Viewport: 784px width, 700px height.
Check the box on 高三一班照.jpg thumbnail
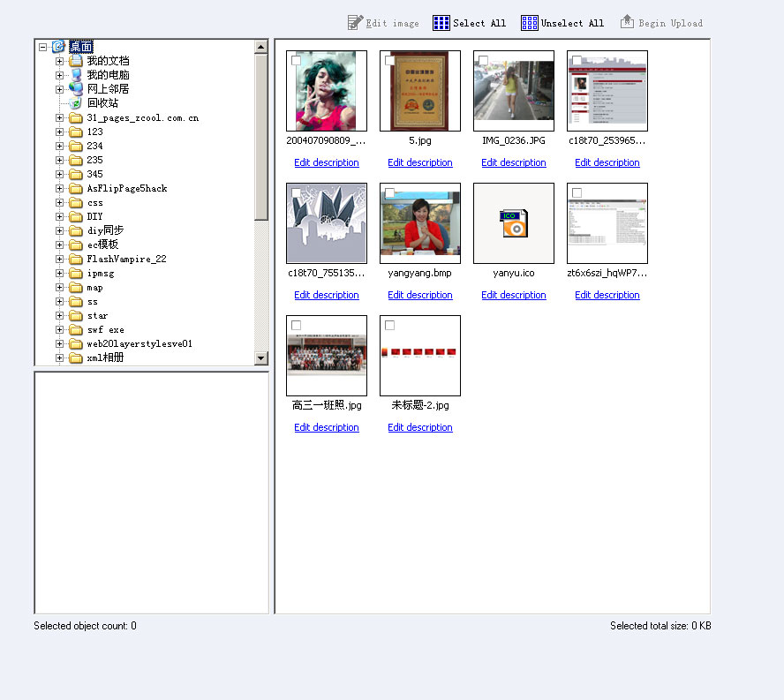pyautogui.click(x=296, y=326)
